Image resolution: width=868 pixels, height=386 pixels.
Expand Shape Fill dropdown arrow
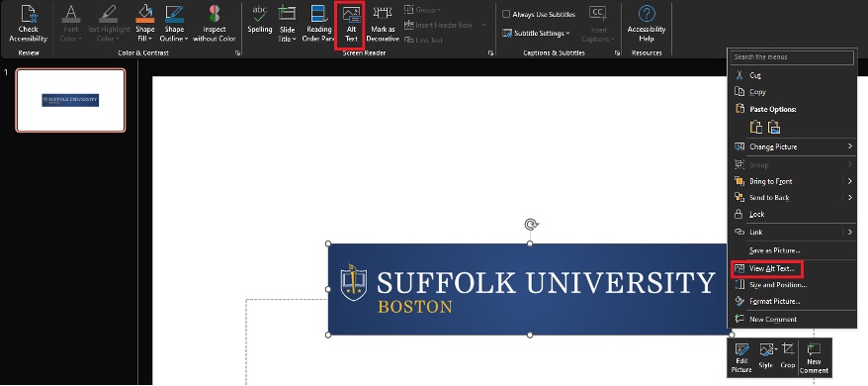[x=149, y=39]
